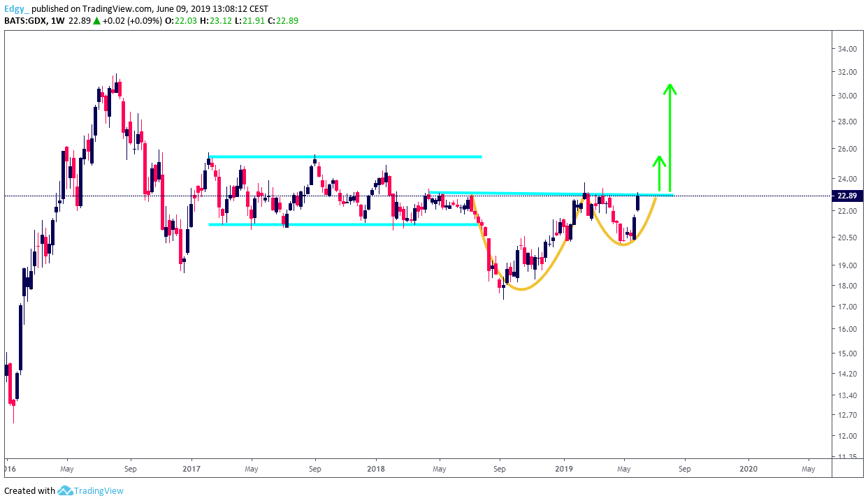
Task: Click the 34.00 price axis label
Action: coord(848,49)
